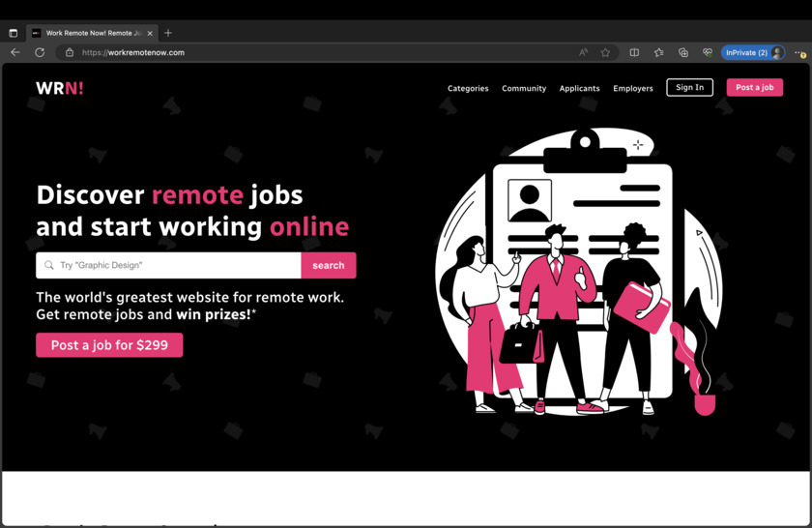Click the tab actions menu icon
The width and height of the screenshot is (812, 528).
click(x=13, y=33)
